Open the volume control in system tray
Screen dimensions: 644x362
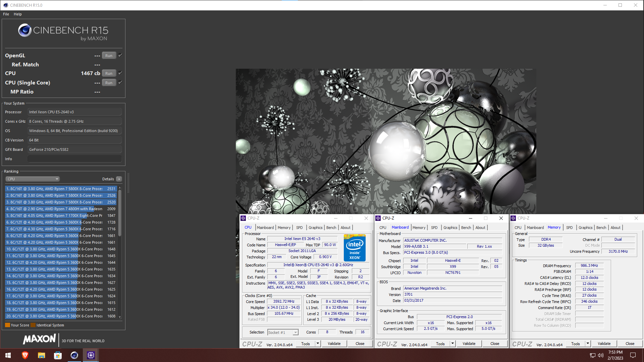(x=600, y=355)
